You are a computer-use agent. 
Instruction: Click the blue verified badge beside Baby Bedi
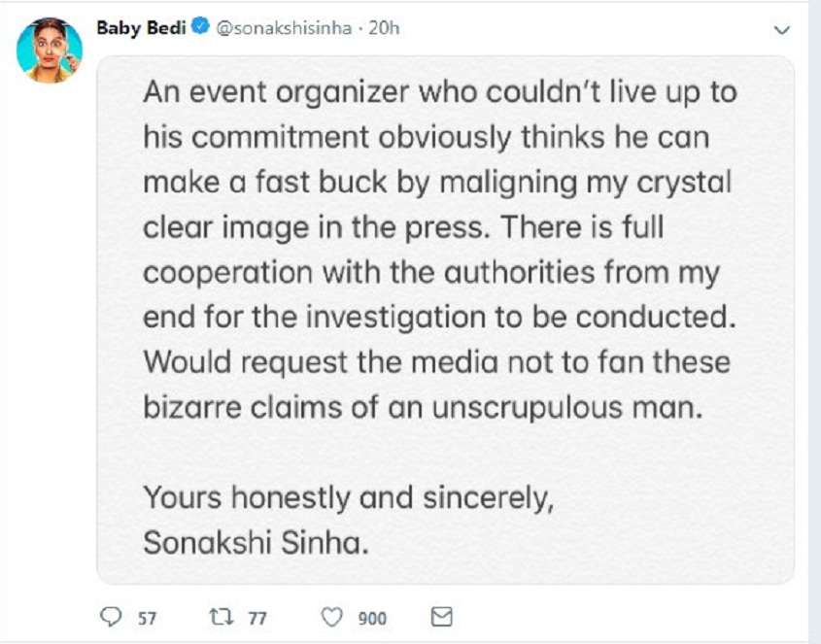pos(200,25)
